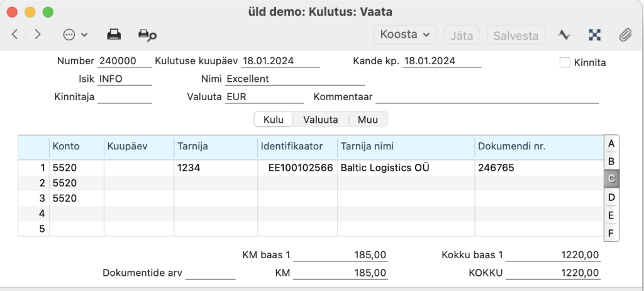
Task: Select the Tarnija cell containing 1234
Action: pos(216,168)
